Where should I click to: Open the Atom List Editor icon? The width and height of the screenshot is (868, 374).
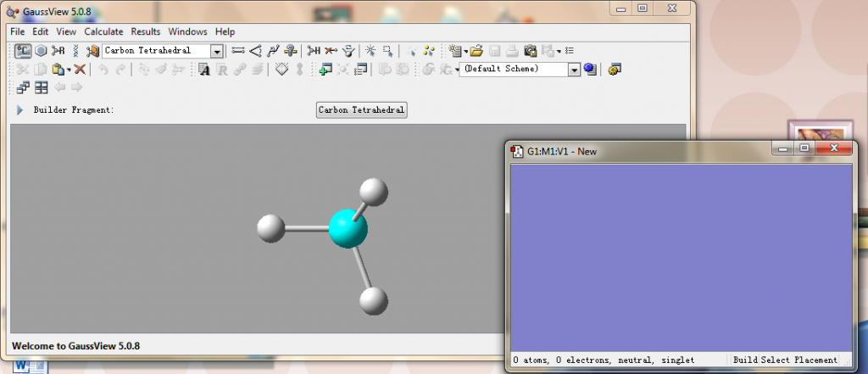pos(204,70)
